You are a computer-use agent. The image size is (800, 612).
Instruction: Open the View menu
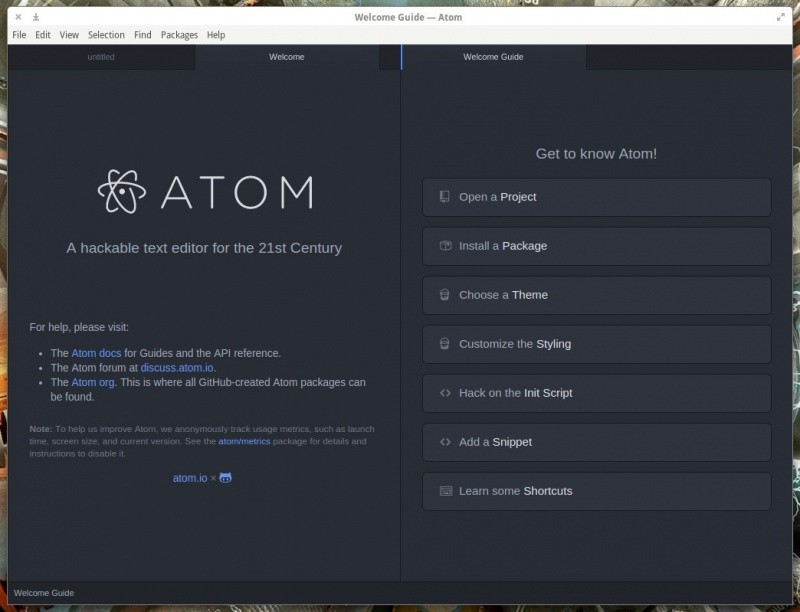69,35
